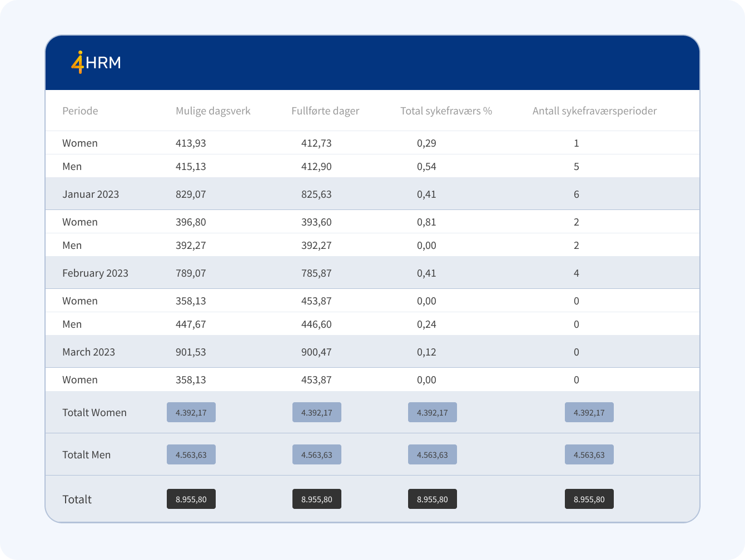
Task: Select 0,41 in the February 2023 row
Action: point(426,273)
